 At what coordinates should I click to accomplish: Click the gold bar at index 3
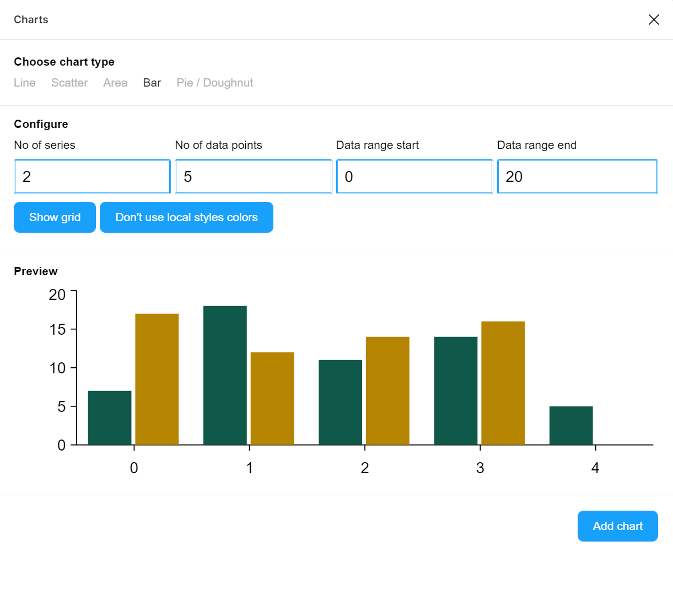[503, 383]
